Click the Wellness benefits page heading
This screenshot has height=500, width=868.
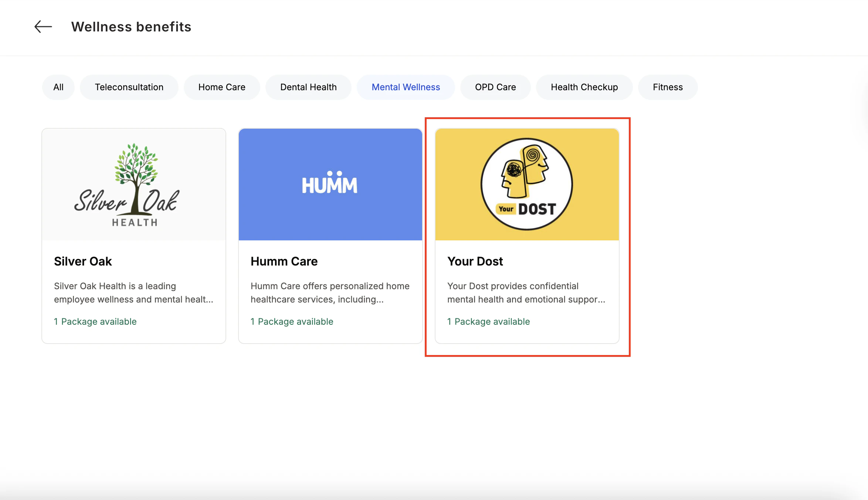tap(131, 27)
